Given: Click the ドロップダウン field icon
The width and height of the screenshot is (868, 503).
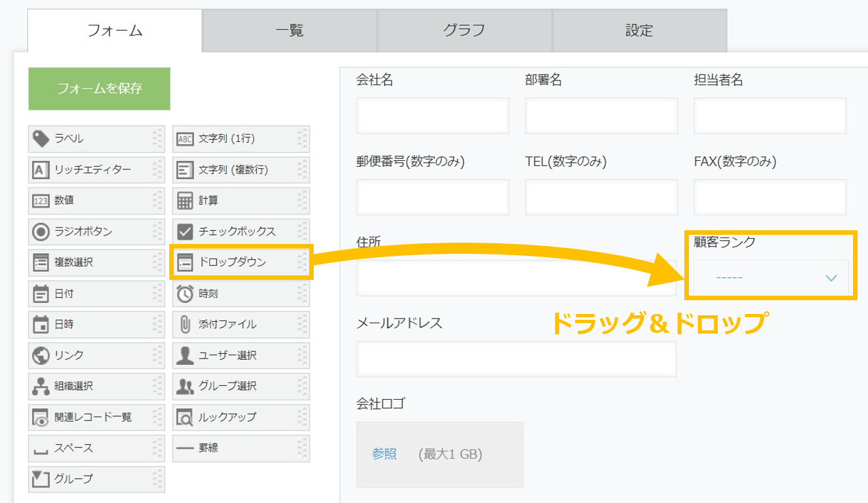Looking at the screenshot, I should pos(185,263).
